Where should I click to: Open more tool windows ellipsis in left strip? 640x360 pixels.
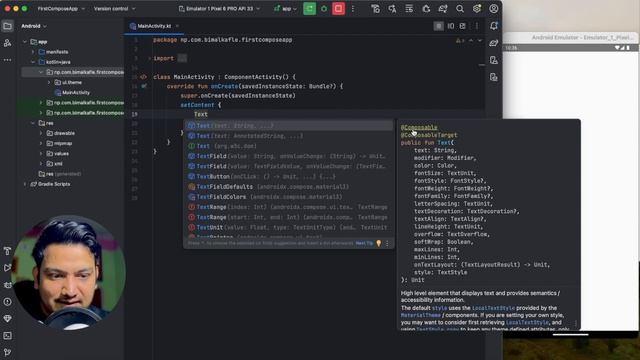[x=7, y=60]
